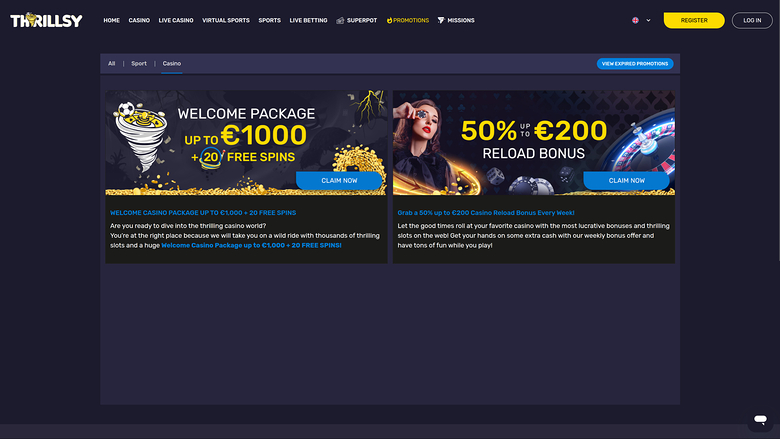Image resolution: width=780 pixels, height=439 pixels.
Task: Select the Sport promotions tab
Action: coord(139,64)
